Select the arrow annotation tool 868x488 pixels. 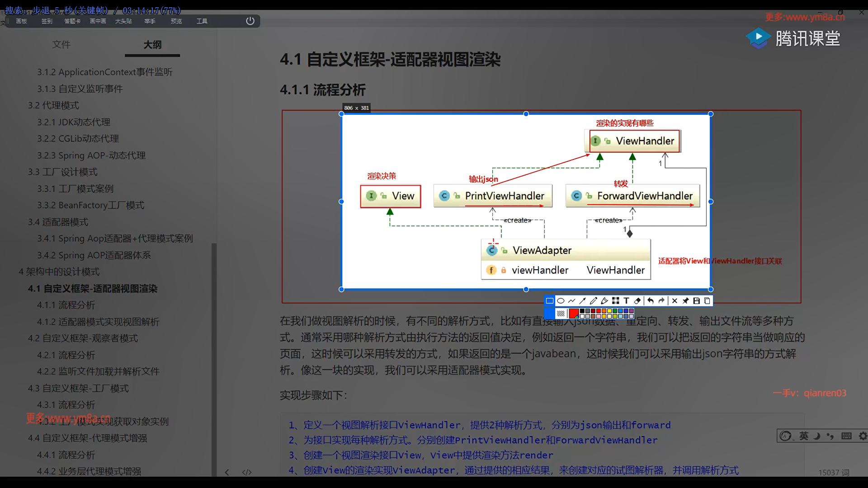(x=582, y=301)
